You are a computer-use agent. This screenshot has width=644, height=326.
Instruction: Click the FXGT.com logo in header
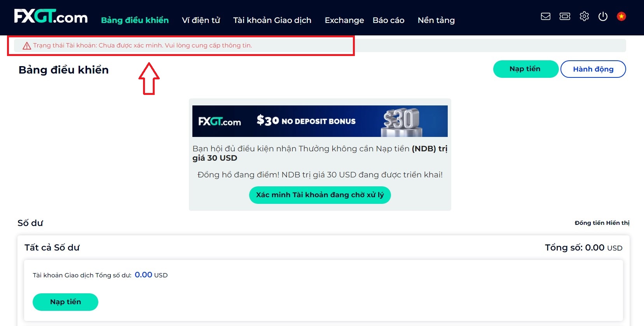[51, 17]
